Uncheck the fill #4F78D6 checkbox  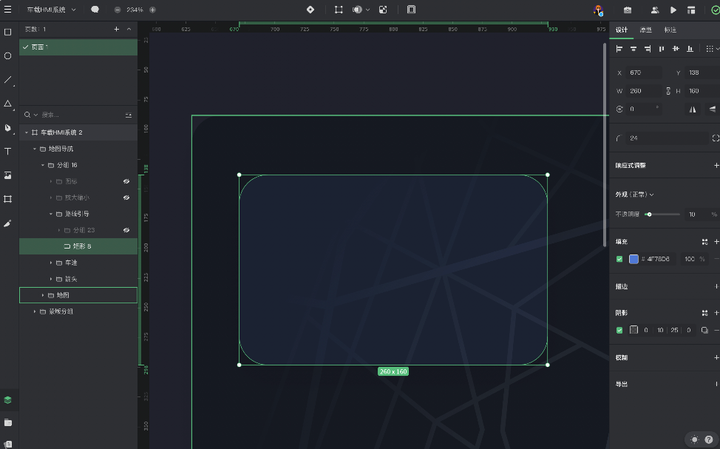pyautogui.click(x=619, y=259)
